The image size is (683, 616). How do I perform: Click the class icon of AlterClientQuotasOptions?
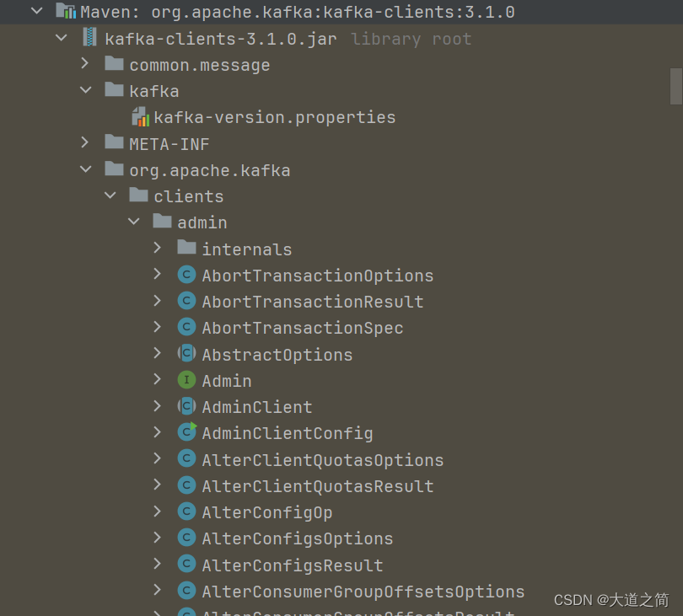(x=186, y=459)
